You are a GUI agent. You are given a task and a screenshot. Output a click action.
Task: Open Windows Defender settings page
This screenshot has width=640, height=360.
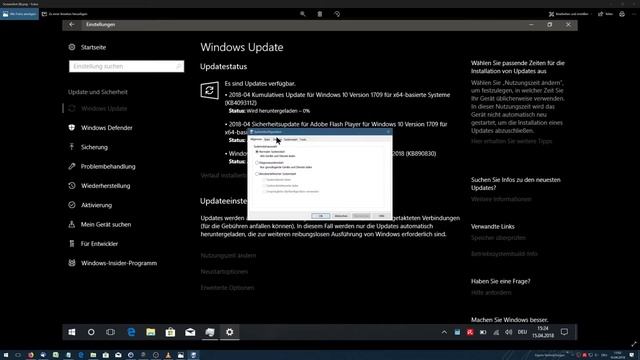pos(100,128)
